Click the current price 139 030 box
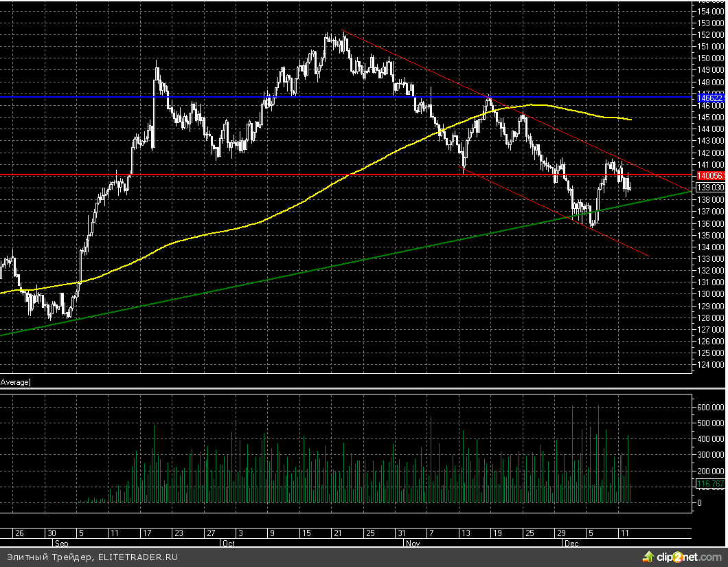 pyautogui.click(x=710, y=187)
